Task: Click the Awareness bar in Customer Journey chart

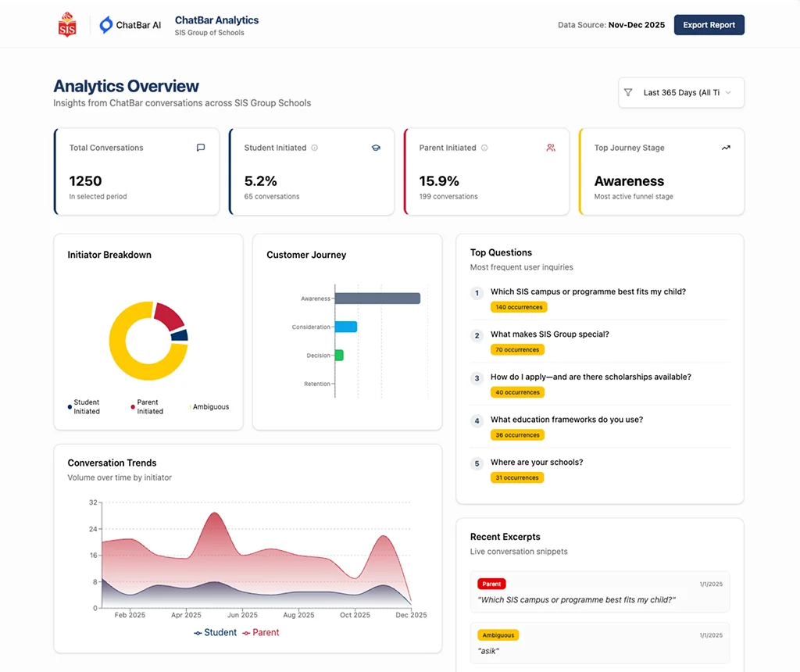Action: [x=377, y=298]
